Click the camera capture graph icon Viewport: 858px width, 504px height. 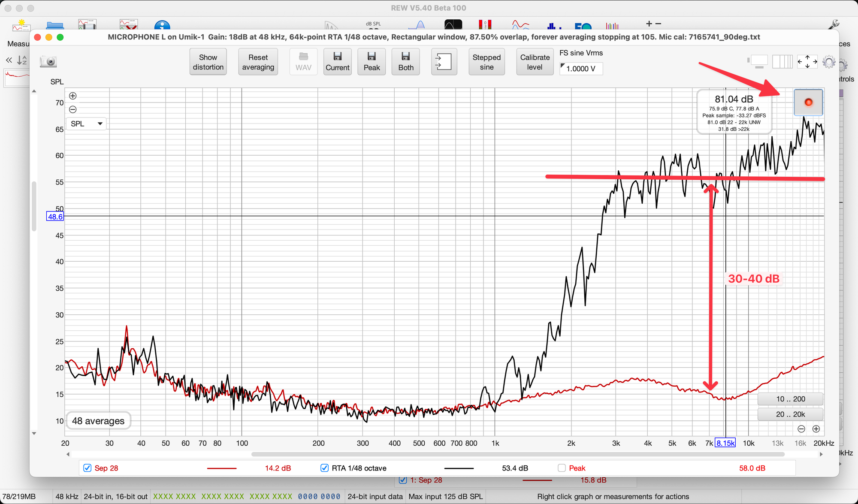48,62
